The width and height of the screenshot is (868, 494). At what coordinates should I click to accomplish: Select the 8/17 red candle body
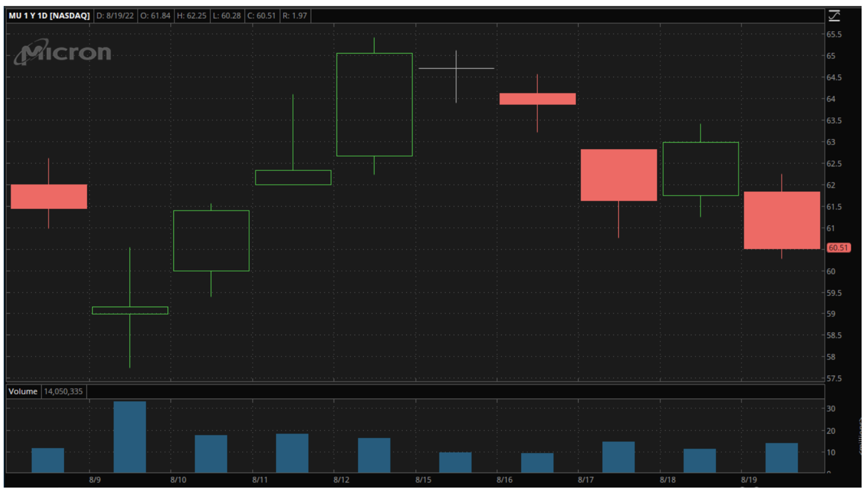click(x=619, y=175)
